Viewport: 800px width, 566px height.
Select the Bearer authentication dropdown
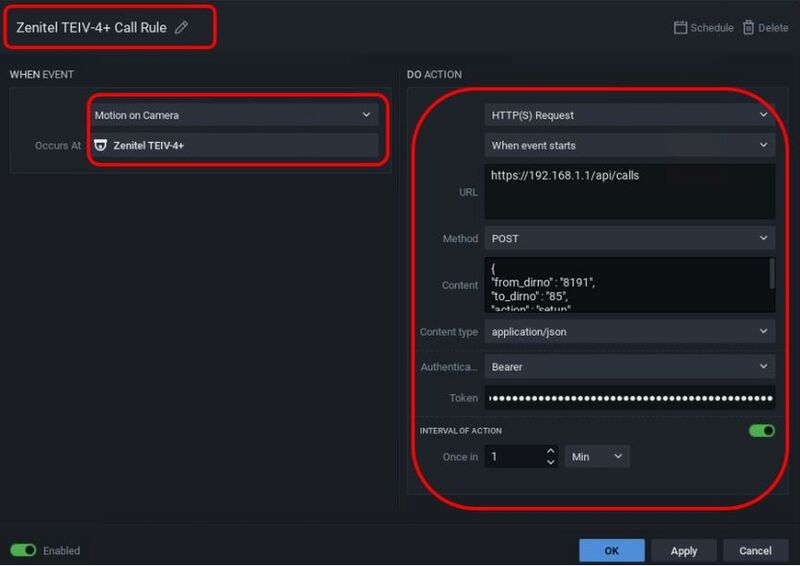point(630,367)
